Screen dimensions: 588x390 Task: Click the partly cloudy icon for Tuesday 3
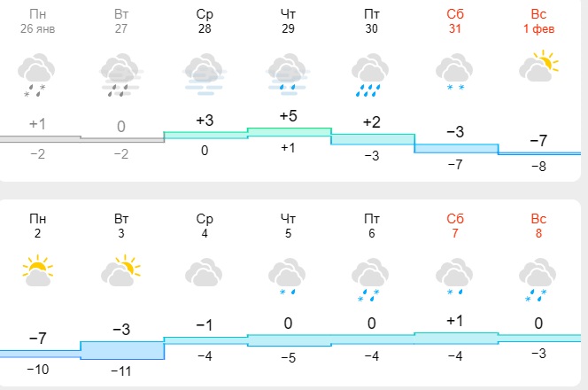(x=121, y=272)
